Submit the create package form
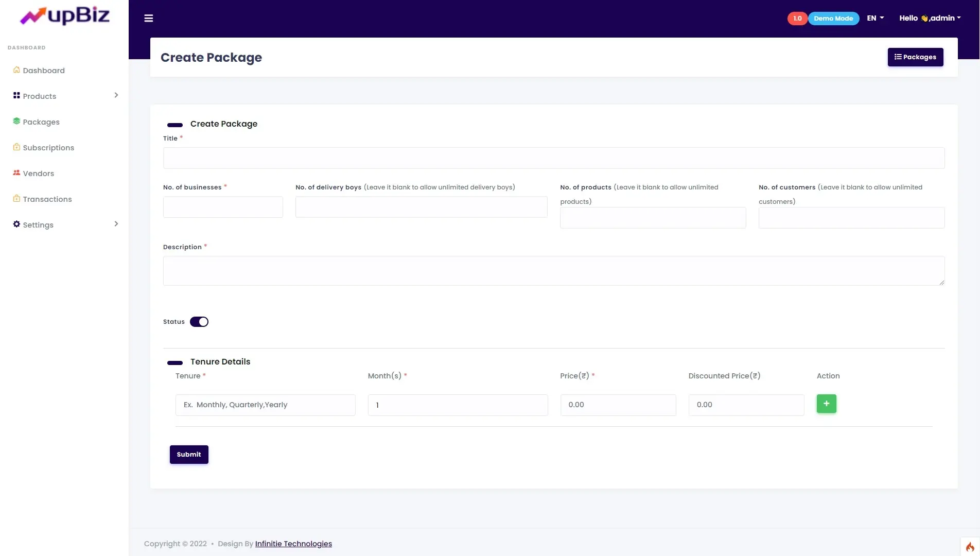980x556 pixels. (189, 455)
